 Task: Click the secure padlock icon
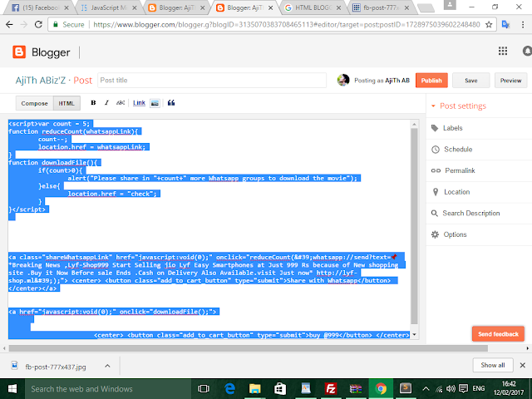(x=55, y=24)
